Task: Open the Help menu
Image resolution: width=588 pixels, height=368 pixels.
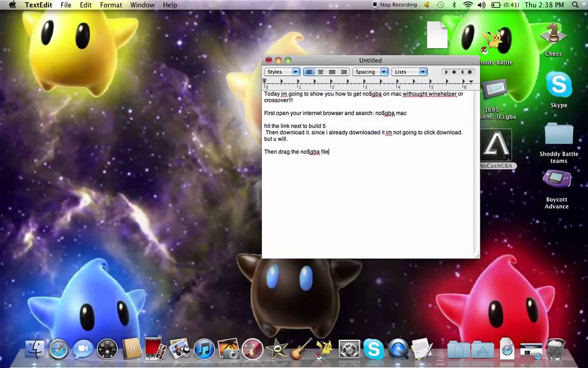Action: point(170,5)
